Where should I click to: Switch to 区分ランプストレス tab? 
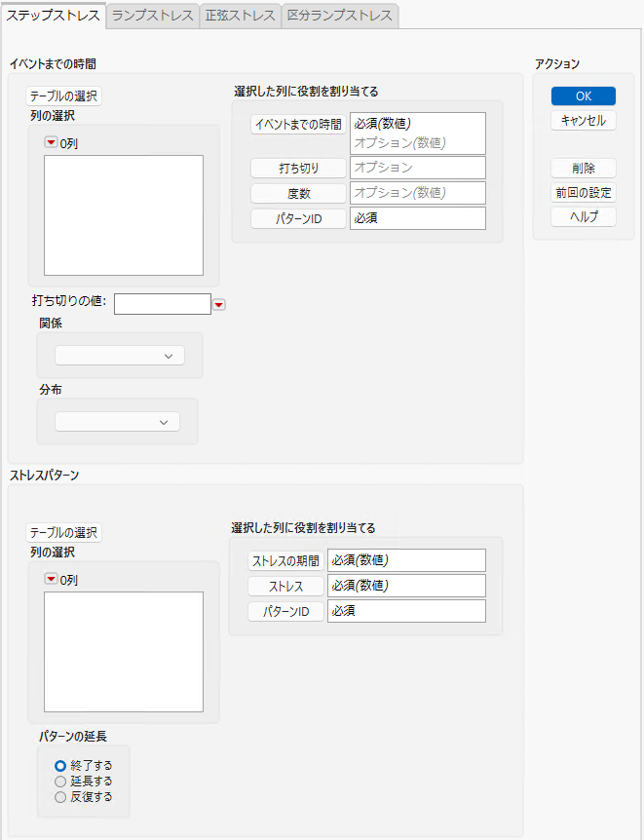tap(340, 16)
